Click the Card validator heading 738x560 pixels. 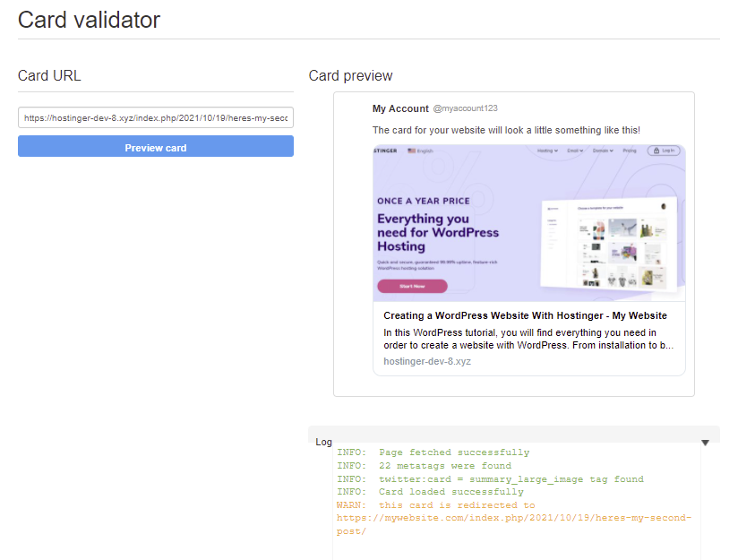[x=89, y=20]
